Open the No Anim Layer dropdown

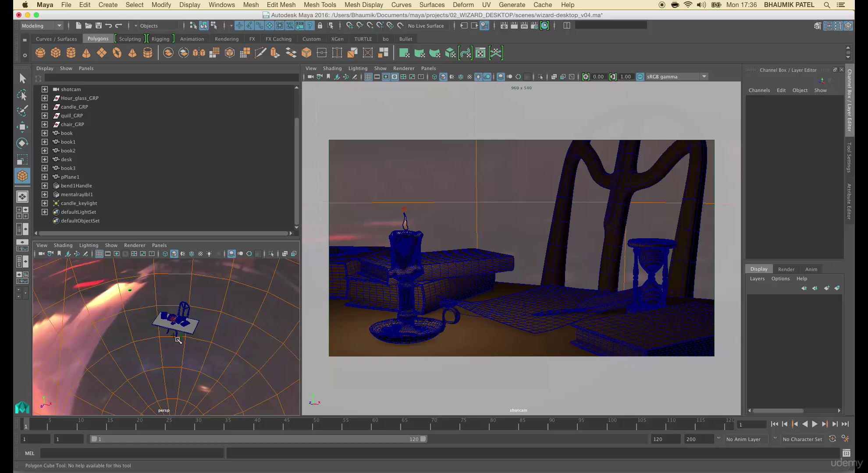coord(746,439)
